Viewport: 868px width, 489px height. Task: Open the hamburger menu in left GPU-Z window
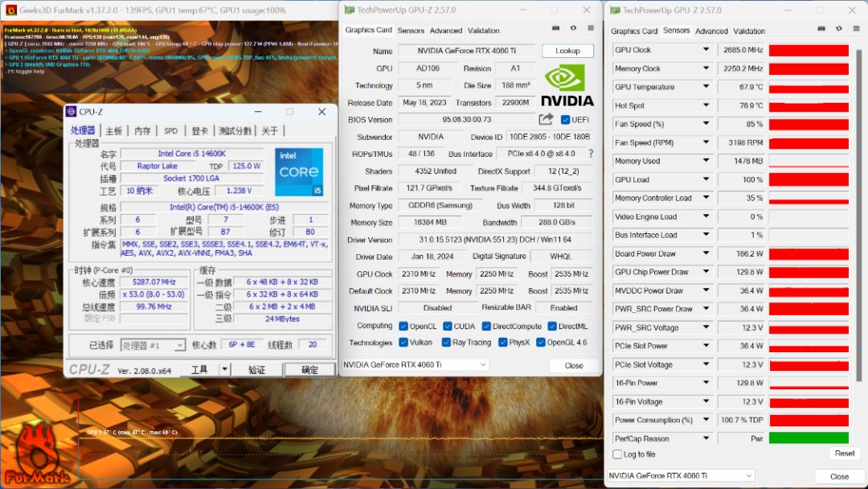591,28
